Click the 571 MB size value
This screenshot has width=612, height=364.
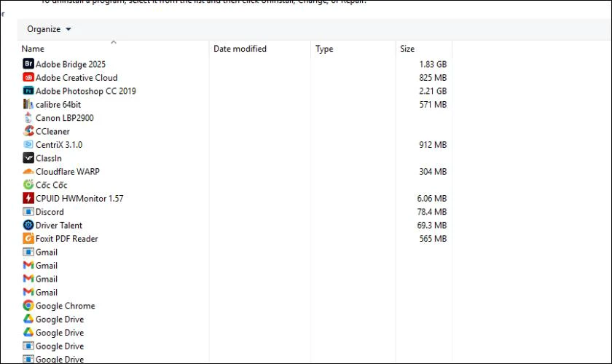(x=433, y=105)
